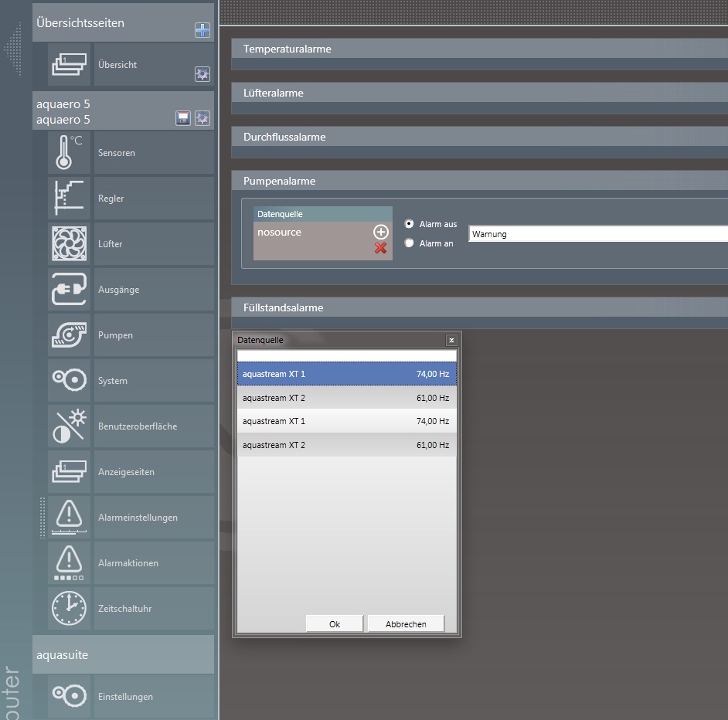
Task: Open the System label in sidebar
Action: pyautogui.click(x=112, y=380)
